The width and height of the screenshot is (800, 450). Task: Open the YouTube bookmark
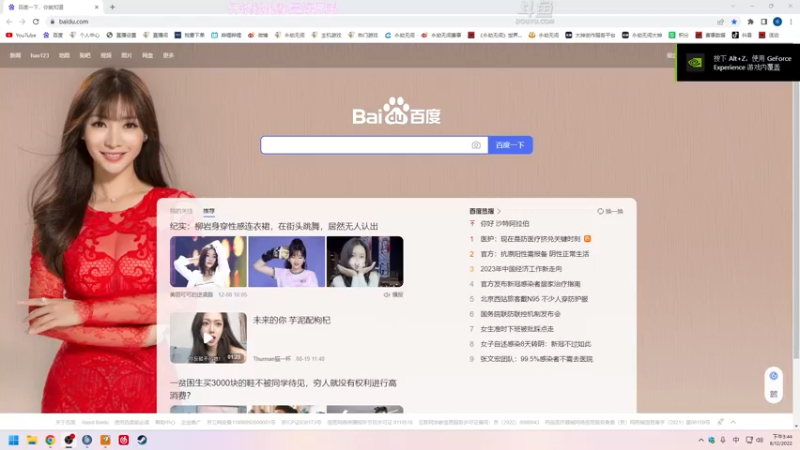point(21,35)
